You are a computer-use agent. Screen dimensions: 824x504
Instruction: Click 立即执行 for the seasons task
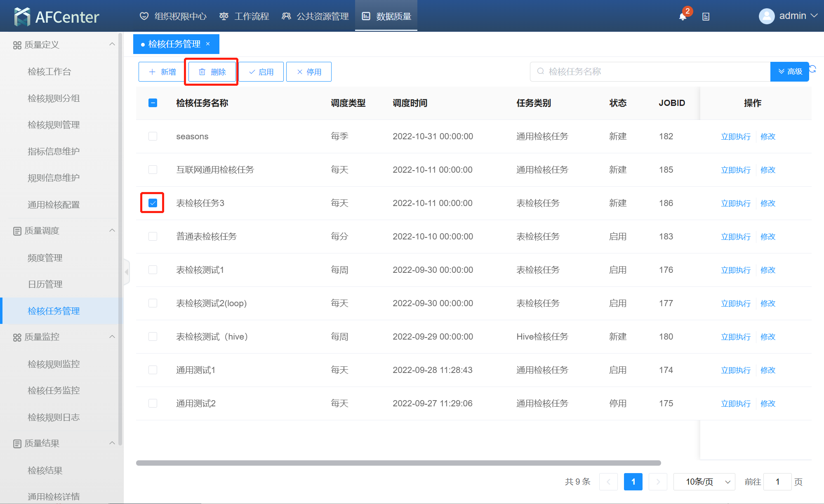click(735, 136)
